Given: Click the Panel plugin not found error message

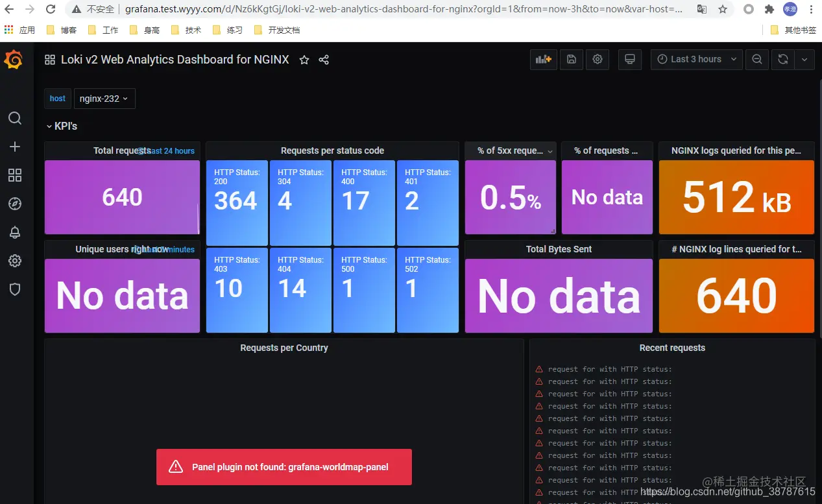Looking at the screenshot, I should point(284,467).
